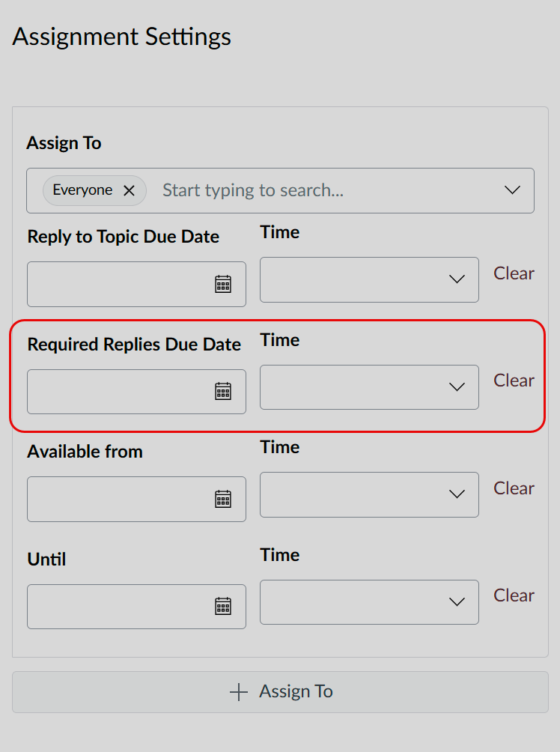Clear the Reply to Topic Due Date
The image size is (560, 752).
point(514,273)
